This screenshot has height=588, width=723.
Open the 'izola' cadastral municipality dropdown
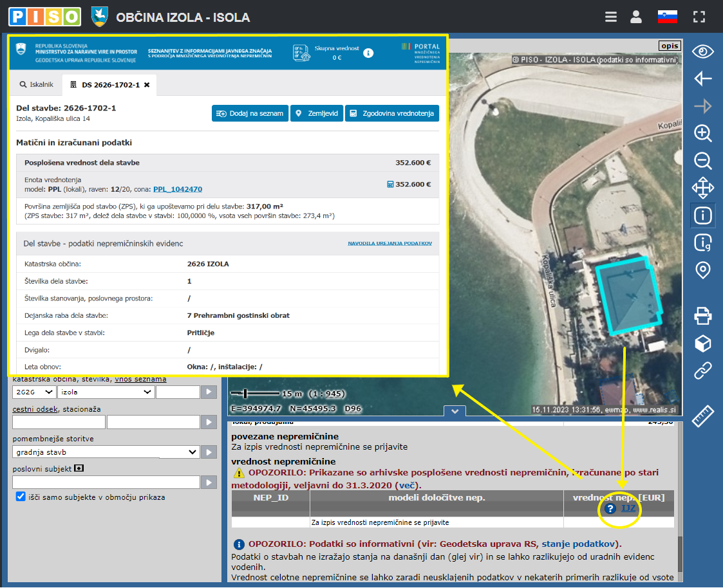pos(106,392)
